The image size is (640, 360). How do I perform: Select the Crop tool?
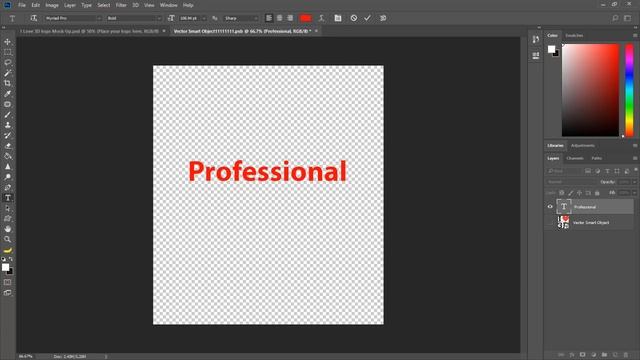coord(7,83)
